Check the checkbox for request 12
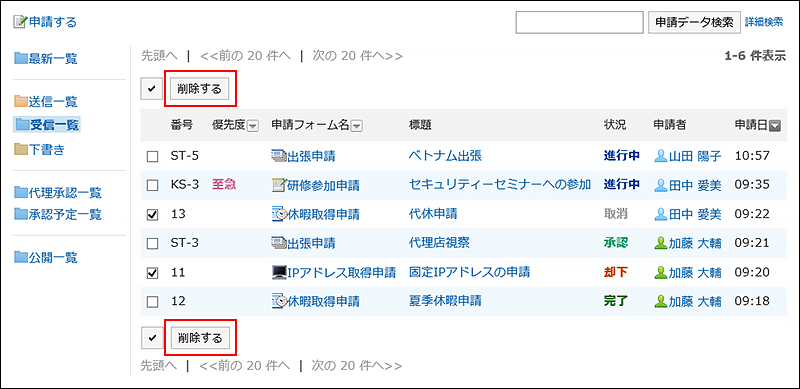This screenshot has width=800, height=389. pos(152,303)
